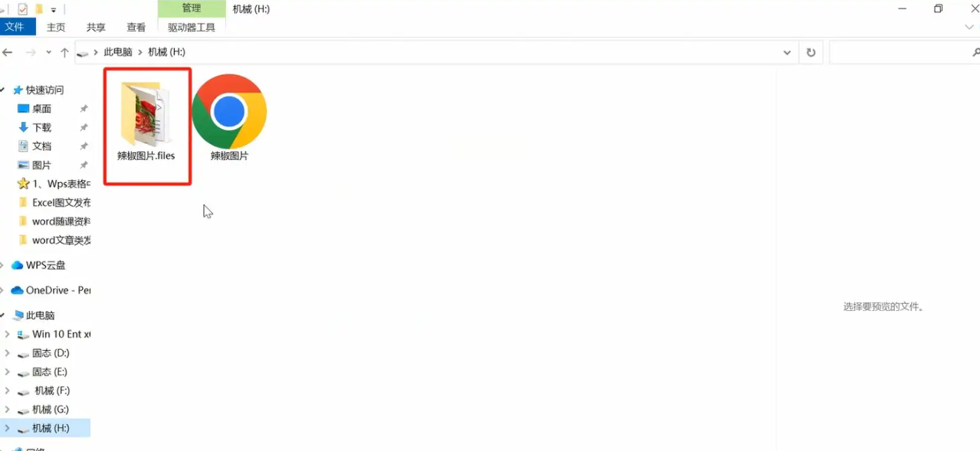
Task: Expand the 机械 (G:) drive node
Action: point(7,409)
